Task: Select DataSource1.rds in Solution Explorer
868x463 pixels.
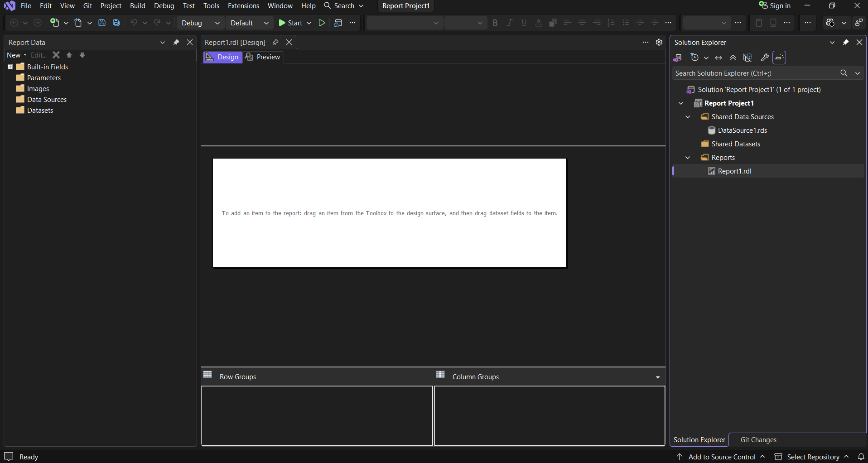Action: point(742,130)
